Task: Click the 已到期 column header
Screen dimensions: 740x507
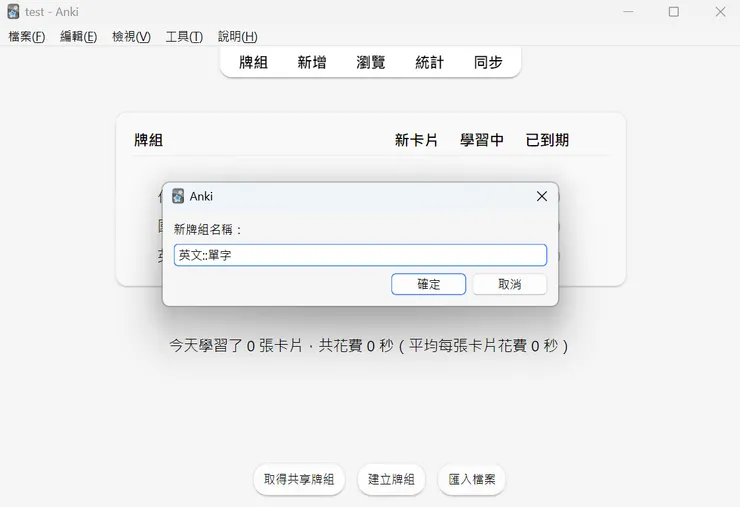Action: [547, 140]
